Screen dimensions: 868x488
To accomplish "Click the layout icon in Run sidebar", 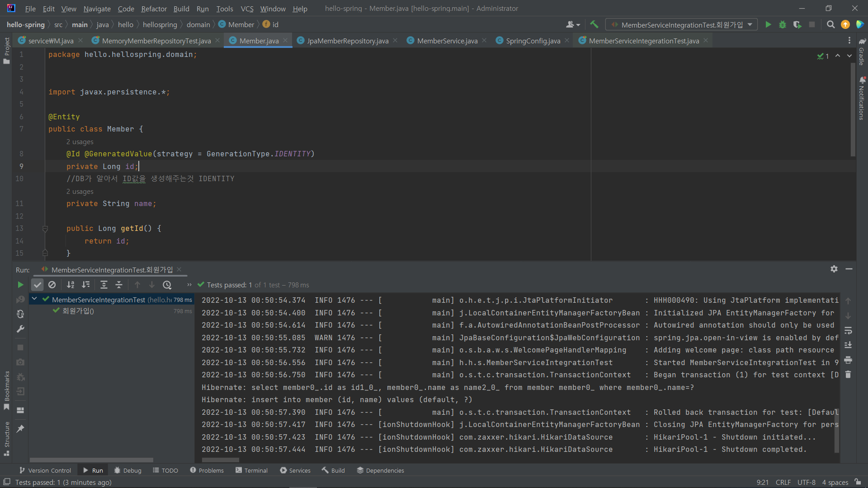I will 20,410.
